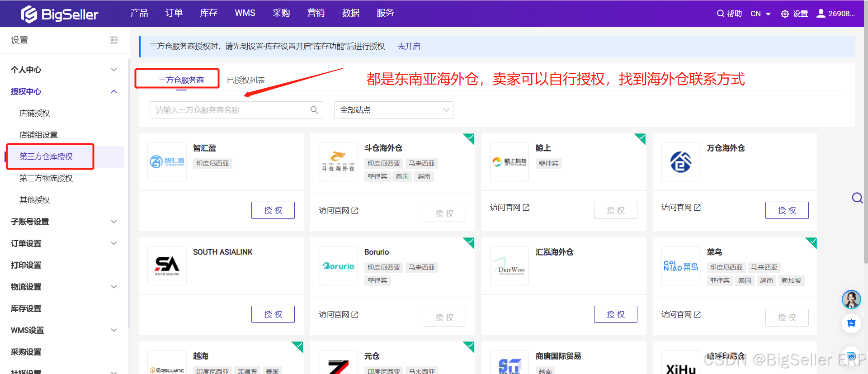Screen dimensions: 868x374
Task: Open the help search icon in header
Action: click(x=720, y=14)
